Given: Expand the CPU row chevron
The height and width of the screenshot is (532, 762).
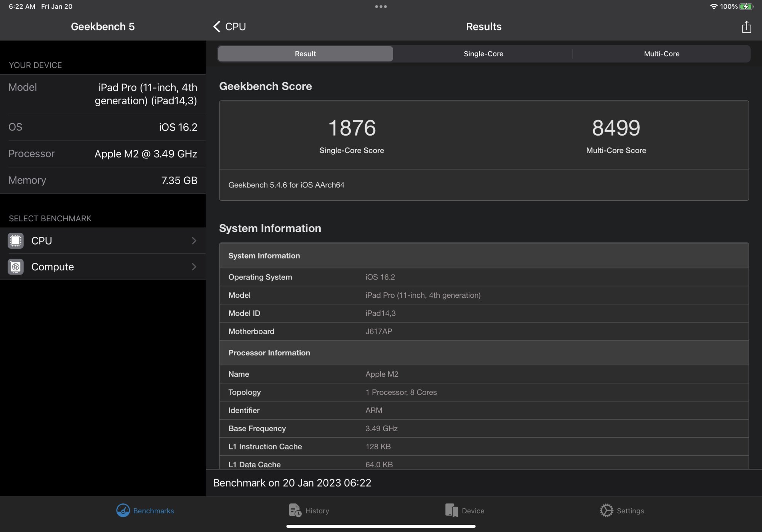Looking at the screenshot, I should [x=194, y=241].
